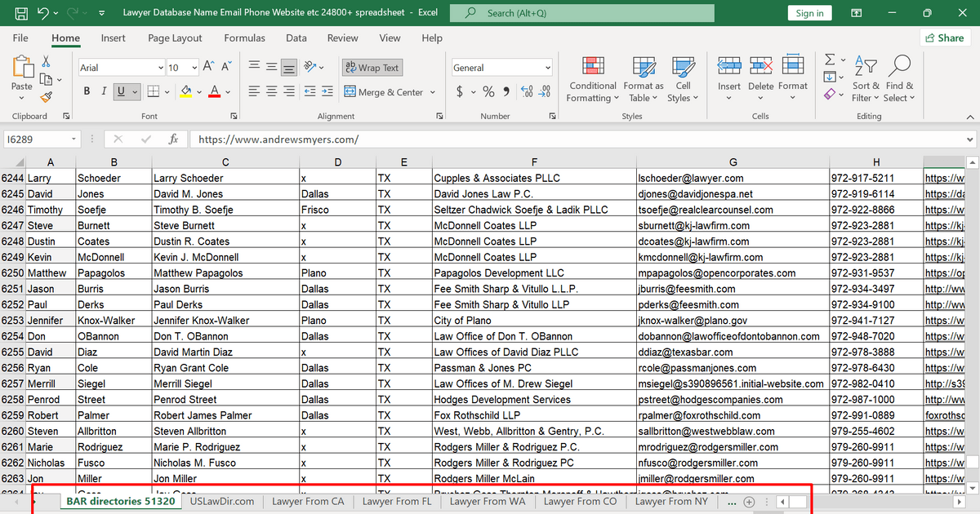Screen dimensions: 980x514
Task: Toggle Wrap Text
Action: pos(372,68)
